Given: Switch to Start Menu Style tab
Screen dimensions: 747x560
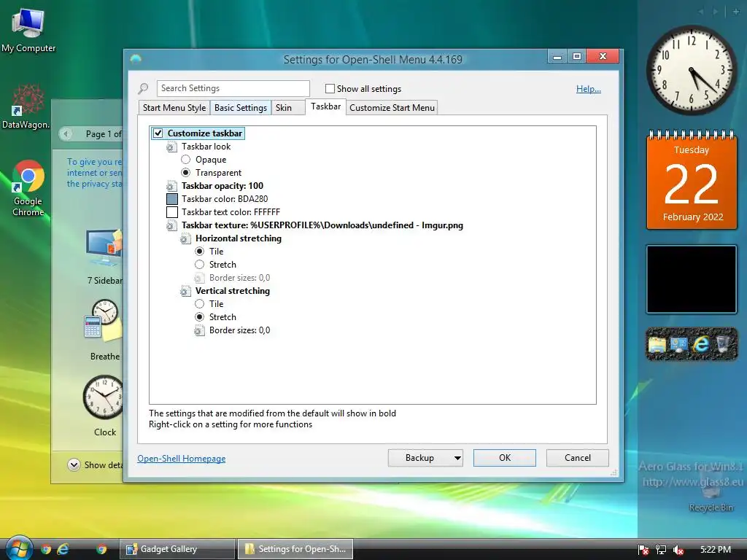Looking at the screenshot, I should click(174, 108).
